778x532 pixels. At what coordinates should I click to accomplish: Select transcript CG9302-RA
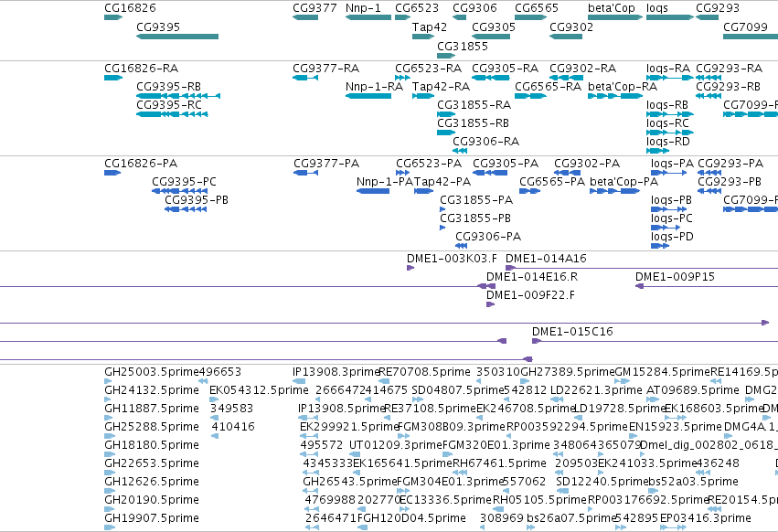[x=582, y=68]
